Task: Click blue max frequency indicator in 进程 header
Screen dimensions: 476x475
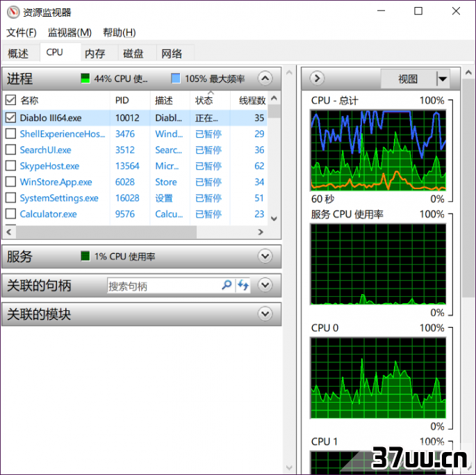Action: 176,79
